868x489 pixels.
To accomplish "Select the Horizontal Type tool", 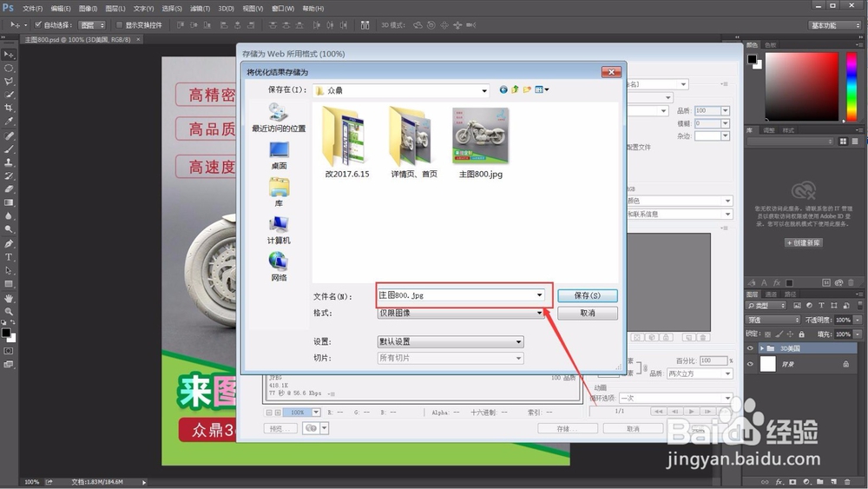I will tap(9, 257).
